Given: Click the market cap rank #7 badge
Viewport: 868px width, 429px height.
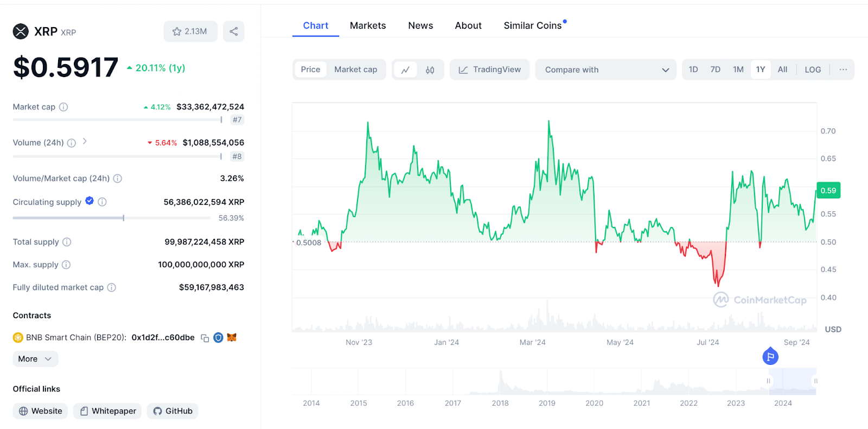Looking at the screenshot, I should click(237, 120).
